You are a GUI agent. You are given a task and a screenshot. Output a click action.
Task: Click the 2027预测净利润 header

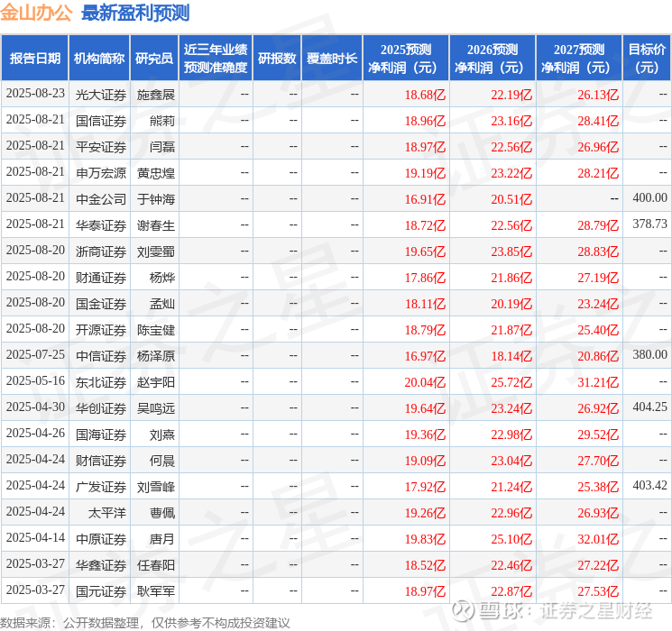point(579,59)
